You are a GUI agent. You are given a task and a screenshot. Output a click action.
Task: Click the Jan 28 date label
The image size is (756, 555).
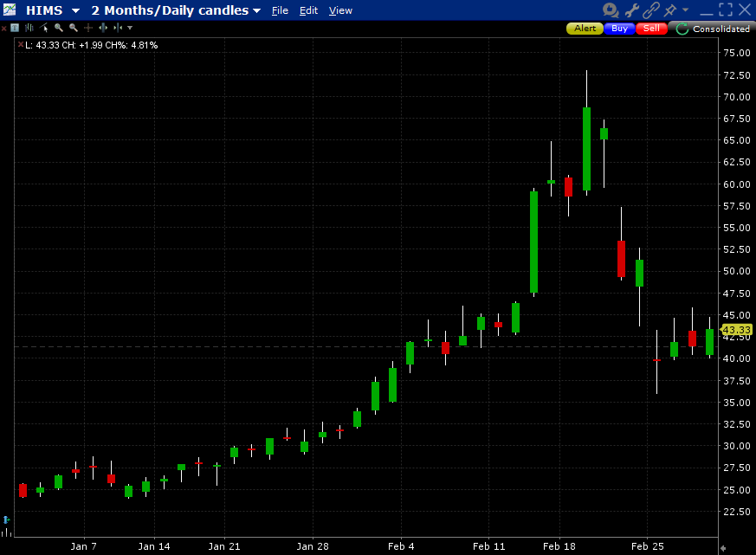coord(313,546)
